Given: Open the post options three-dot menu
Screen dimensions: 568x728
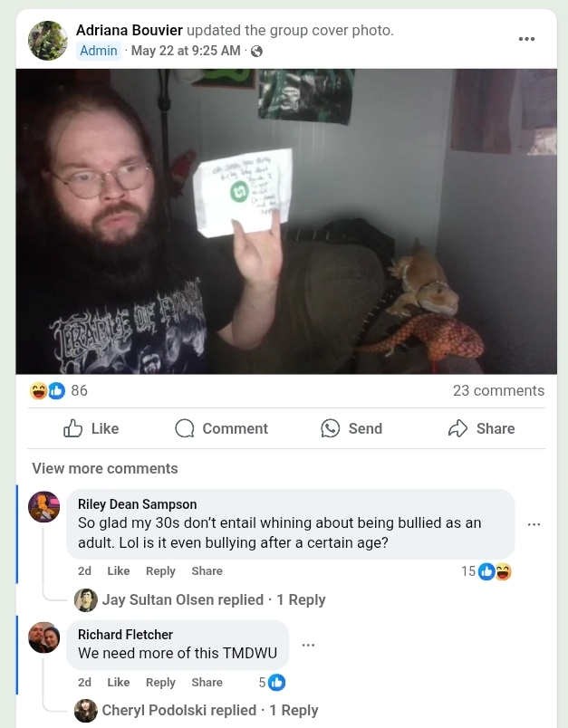Looking at the screenshot, I should click(x=526, y=39).
